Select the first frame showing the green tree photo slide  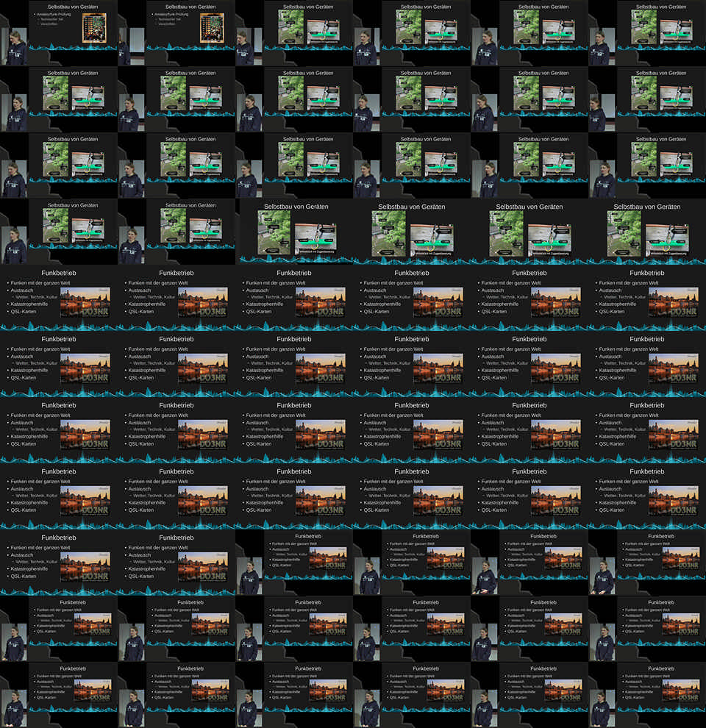294,33
